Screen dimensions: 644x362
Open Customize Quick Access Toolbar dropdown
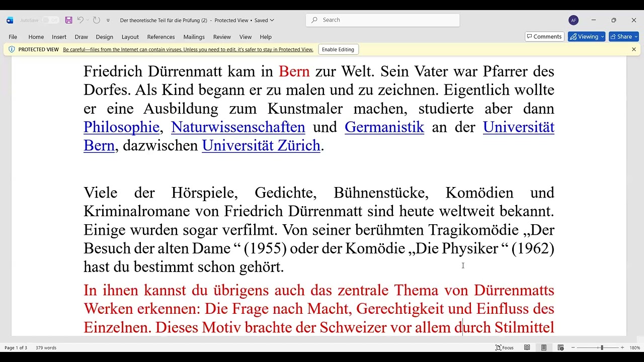[108, 20]
